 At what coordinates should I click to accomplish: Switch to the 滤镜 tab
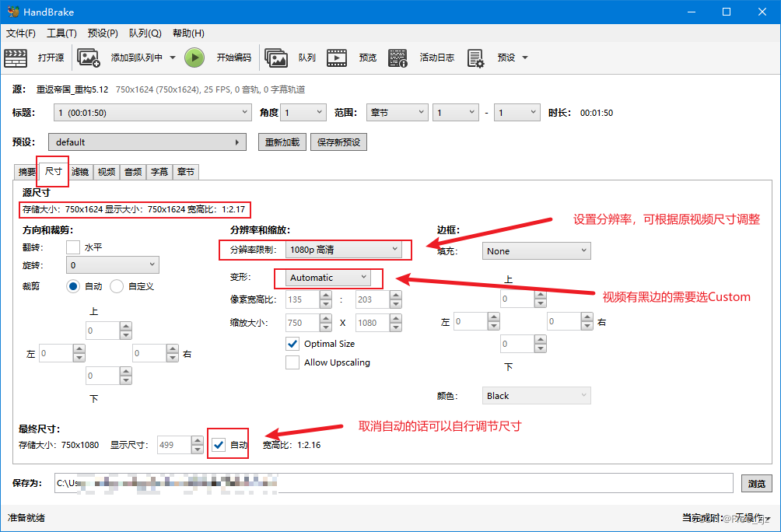[x=79, y=172]
